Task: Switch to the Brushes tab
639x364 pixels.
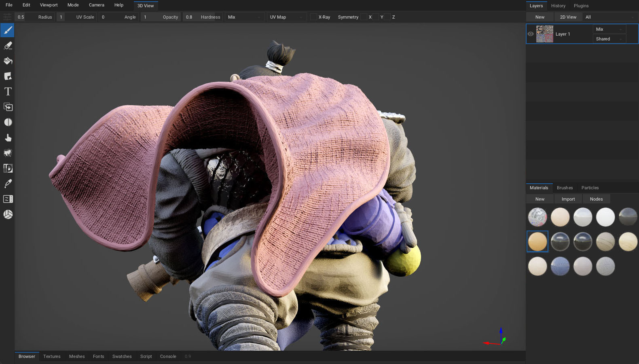Action: pyautogui.click(x=565, y=188)
